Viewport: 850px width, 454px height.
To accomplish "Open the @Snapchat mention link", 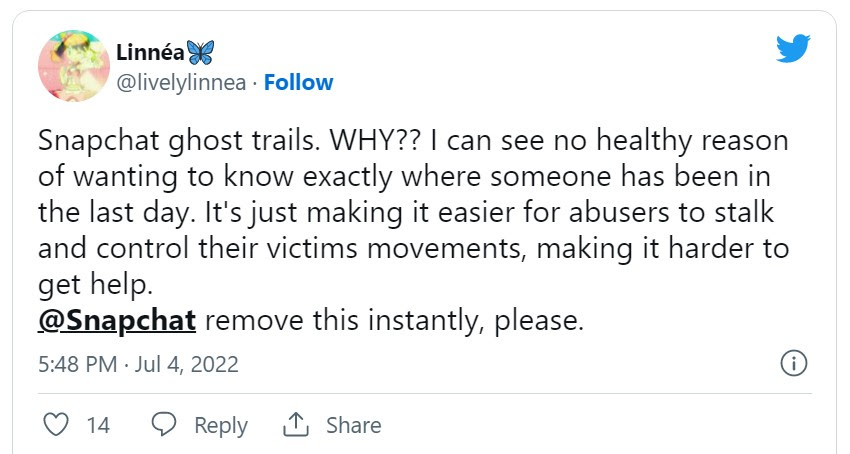I will (x=117, y=322).
